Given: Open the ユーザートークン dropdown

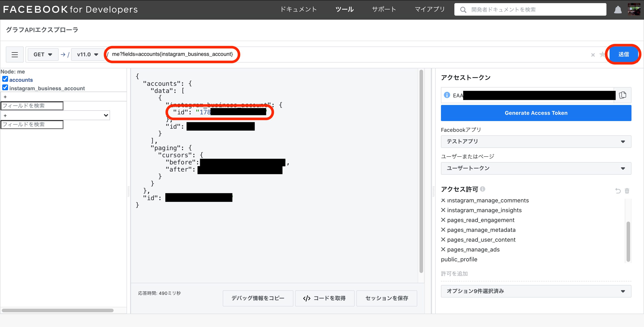Looking at the screenshot, I should (536, 168).
